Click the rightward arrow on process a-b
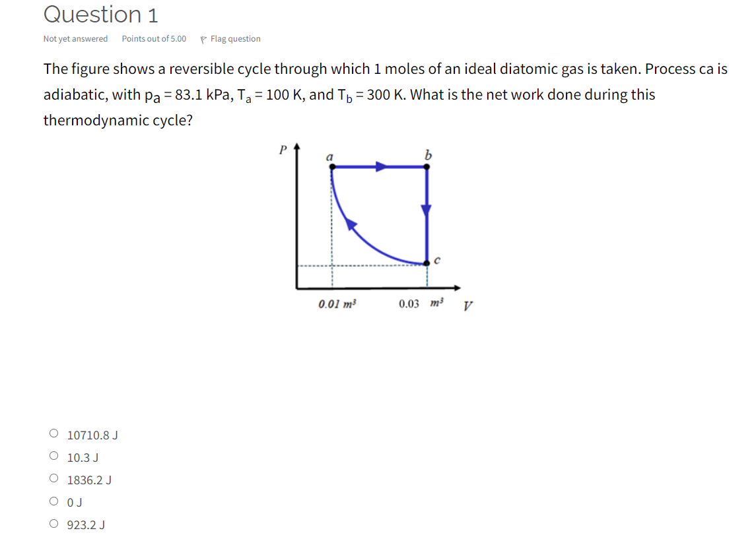Viewport: 756px width, 541px height. coord(382,166)
